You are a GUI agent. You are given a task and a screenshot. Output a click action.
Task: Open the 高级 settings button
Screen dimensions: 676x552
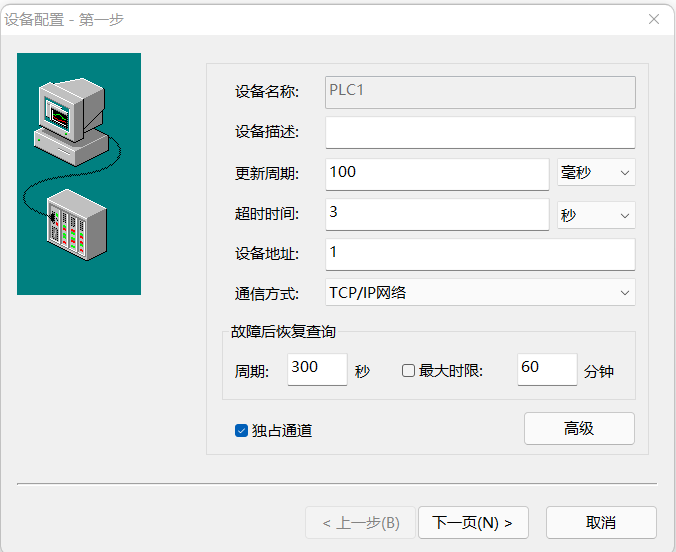point(579,429)
